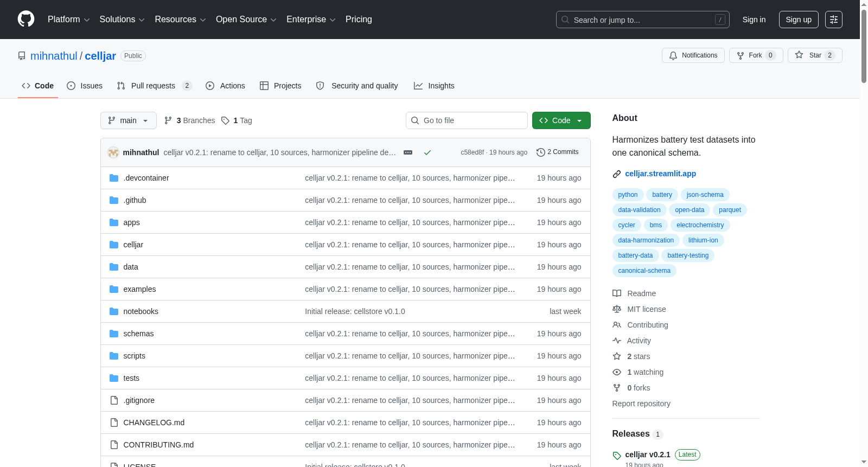This screenshot has width=868, height=467.
Task: Focus the Search or jump to field
Action: (x=643, y=20)
